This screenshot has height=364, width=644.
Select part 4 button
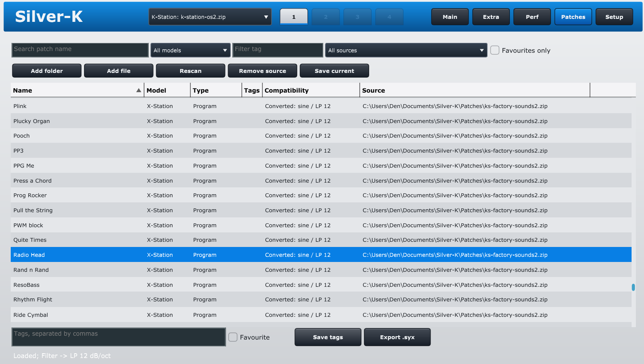[x=389, y=17]
